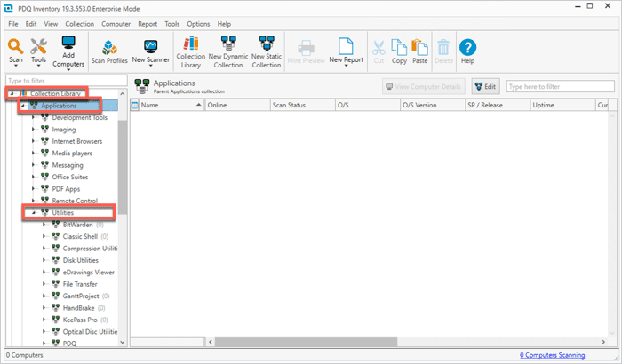Click the 0 Computers Scanning link

552,355
